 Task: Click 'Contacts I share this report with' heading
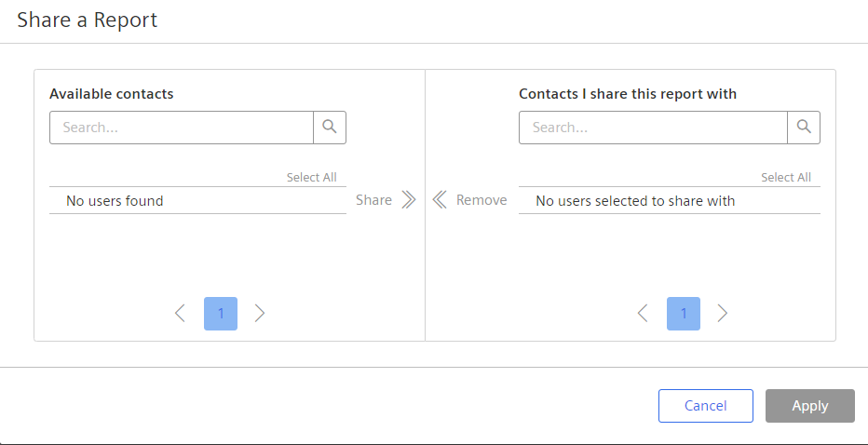(628, 94)
